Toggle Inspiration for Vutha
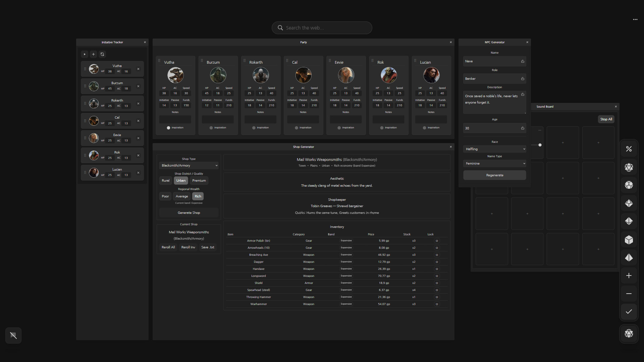The height and width of the screenshot is (362, 644). coord(168,128)
